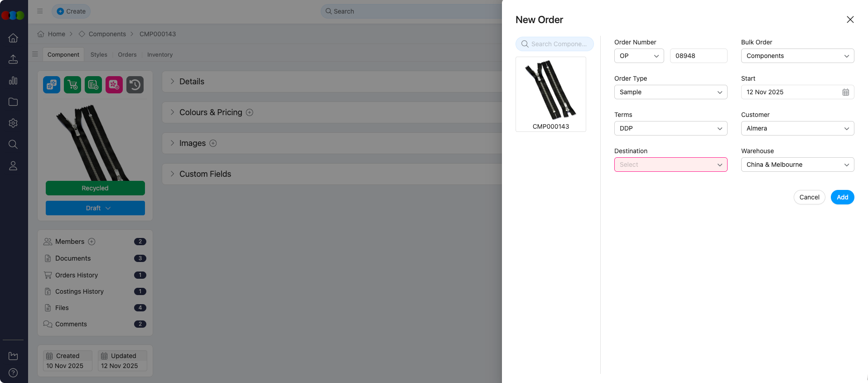Image resolution: width=868 pixels, height=383 pixels.
Task: Click the magenta delete component icon
Action: [114, 84]
